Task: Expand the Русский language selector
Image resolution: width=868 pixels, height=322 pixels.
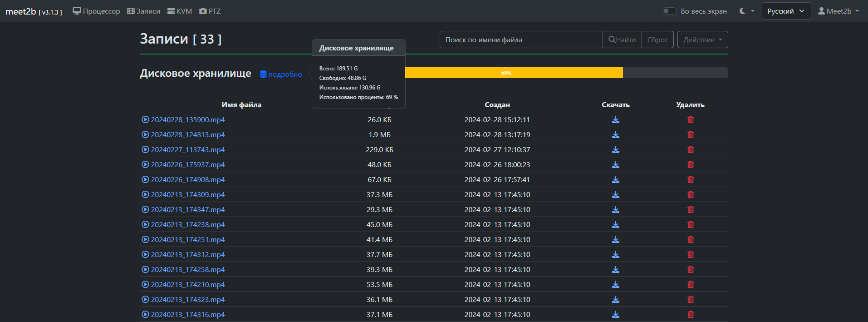Action: tap(786, 11)
